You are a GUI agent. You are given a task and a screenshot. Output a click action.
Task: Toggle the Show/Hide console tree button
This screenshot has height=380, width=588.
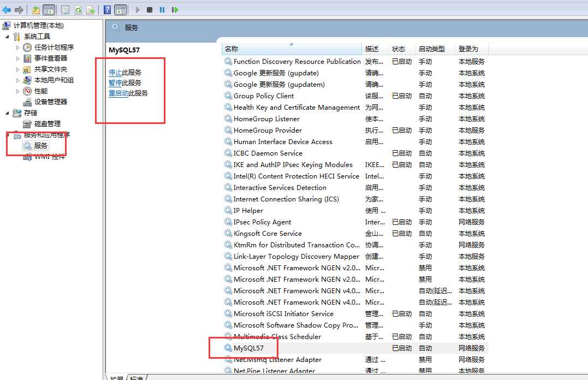point(49,10)
